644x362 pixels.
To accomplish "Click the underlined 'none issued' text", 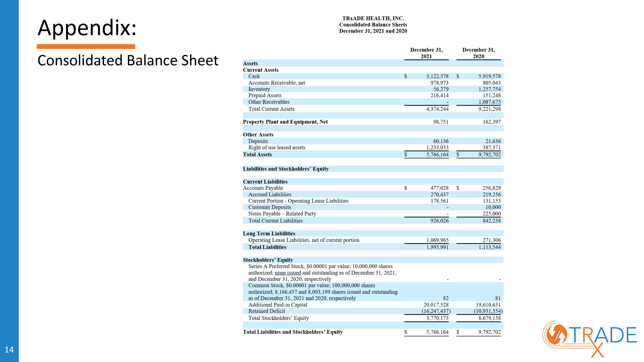I will pos(288,273).
